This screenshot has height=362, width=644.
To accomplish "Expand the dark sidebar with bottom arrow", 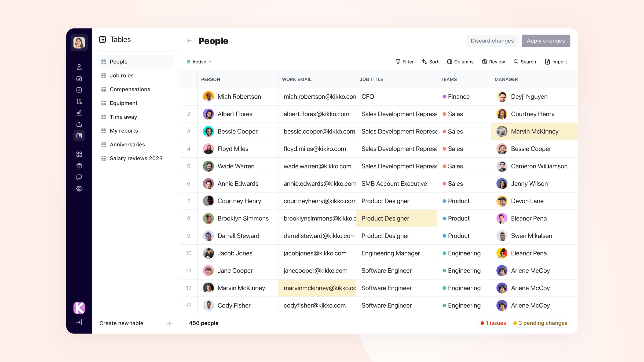I will (79, 322).
